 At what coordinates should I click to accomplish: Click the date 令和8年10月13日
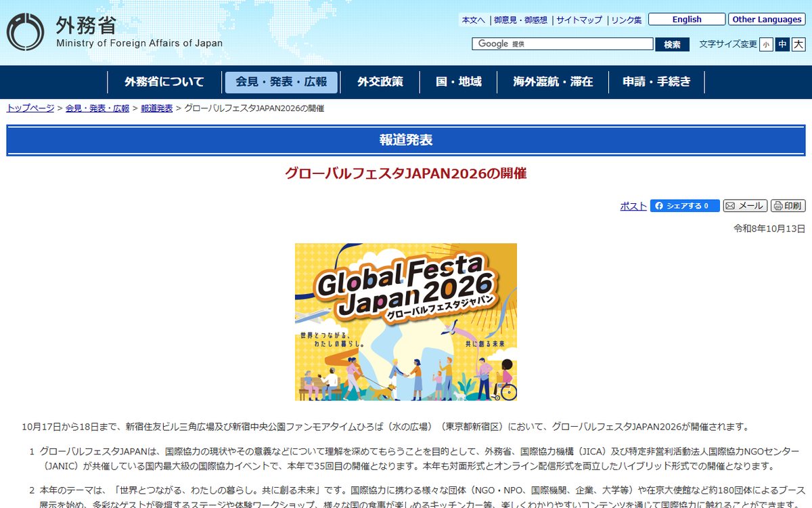tap(769, 229)
